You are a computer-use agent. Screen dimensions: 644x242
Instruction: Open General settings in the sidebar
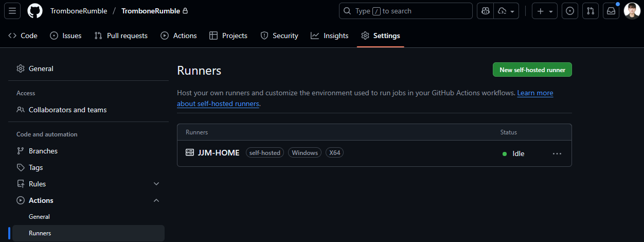click(x=88, y=68)
